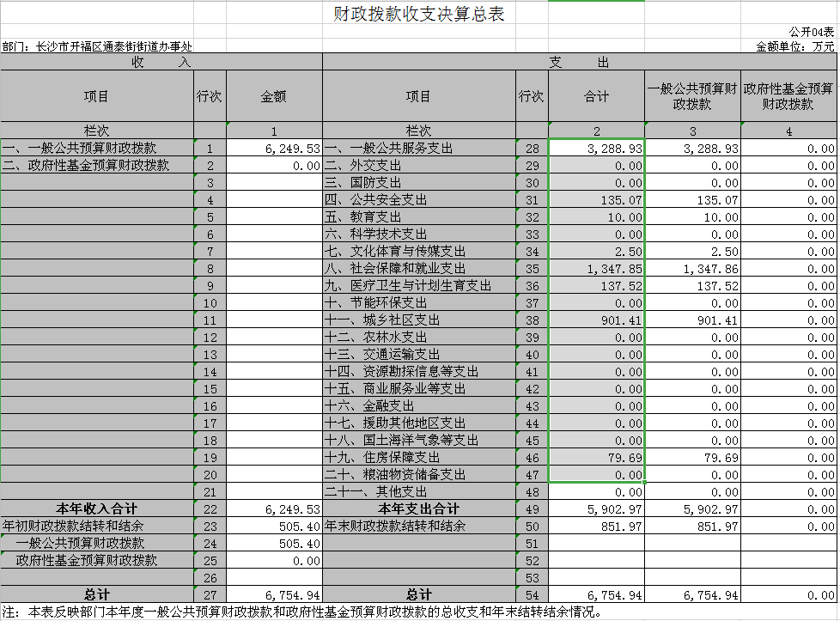Click the 合计 column header cell
Screen dimensions: 840x621
(596, 96)
